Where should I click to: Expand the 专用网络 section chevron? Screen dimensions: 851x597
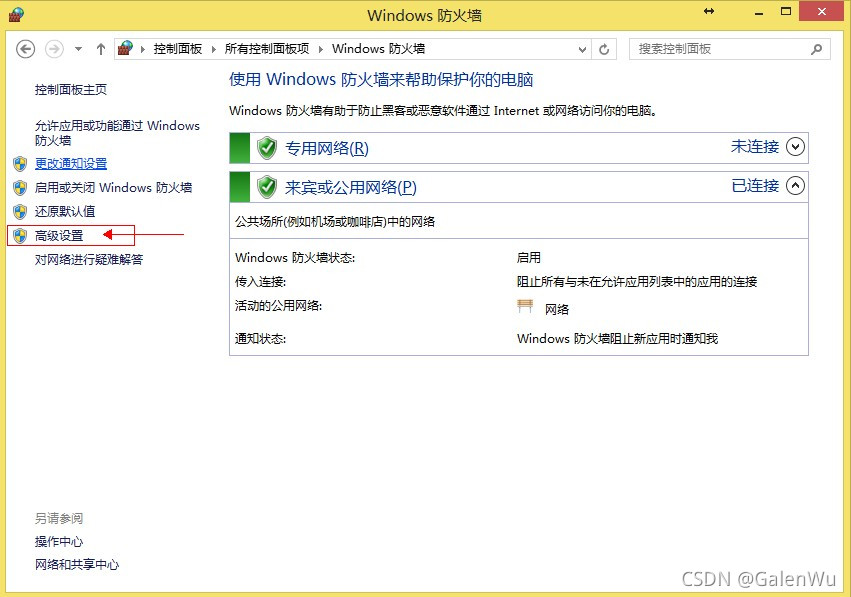(x=795, y=147)
